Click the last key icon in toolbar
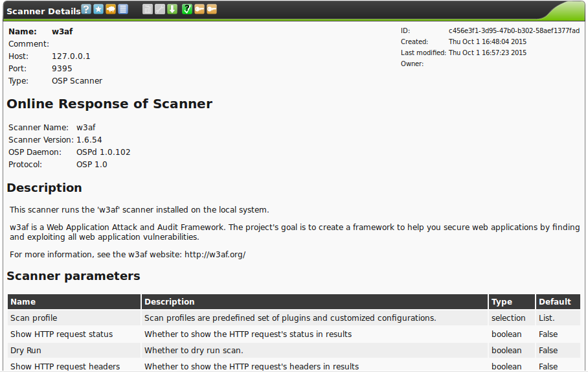The height and width of the screenshot is (372, 588). point(212,9)
